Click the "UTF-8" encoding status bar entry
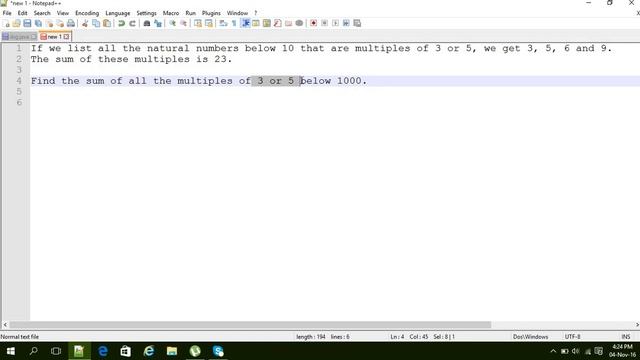The image size is (640, 360). 572,337
